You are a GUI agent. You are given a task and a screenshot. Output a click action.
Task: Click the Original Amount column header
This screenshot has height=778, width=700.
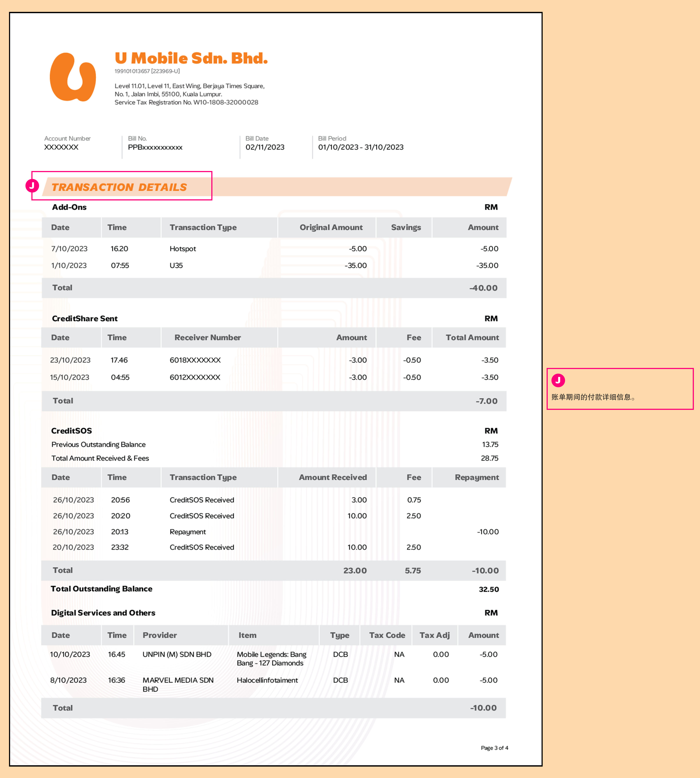tap(331, 227)
